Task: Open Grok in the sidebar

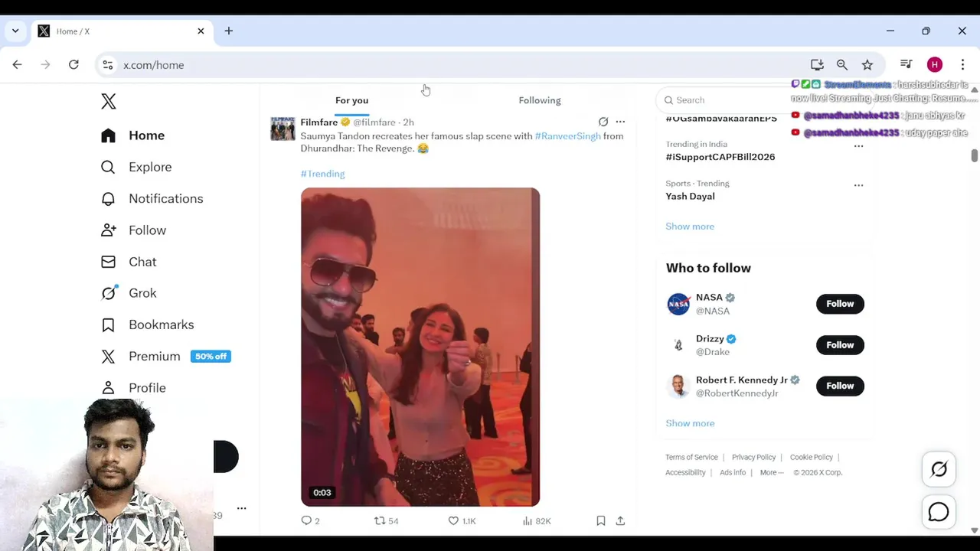Action: click(x=129, y=293)
